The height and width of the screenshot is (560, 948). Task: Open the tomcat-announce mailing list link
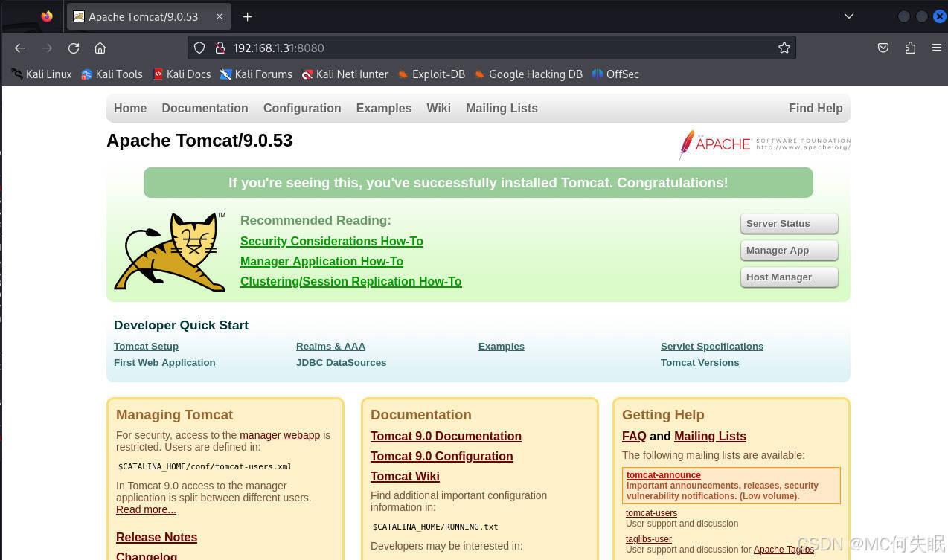point(664,475)
